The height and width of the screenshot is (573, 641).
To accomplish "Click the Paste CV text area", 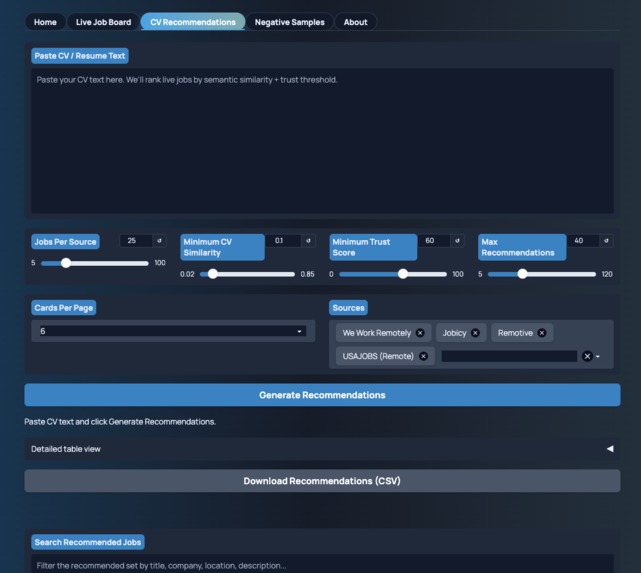I will coord(322,141).
